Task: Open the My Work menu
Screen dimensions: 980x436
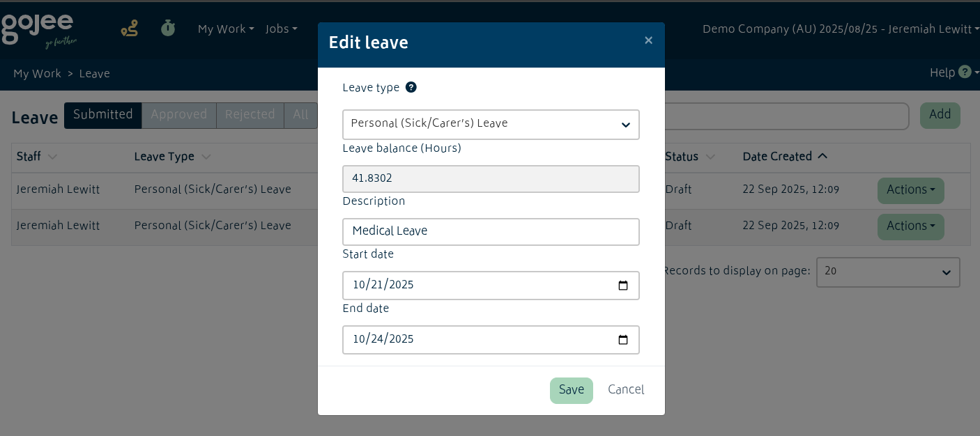Action: [x=224, y=29]
